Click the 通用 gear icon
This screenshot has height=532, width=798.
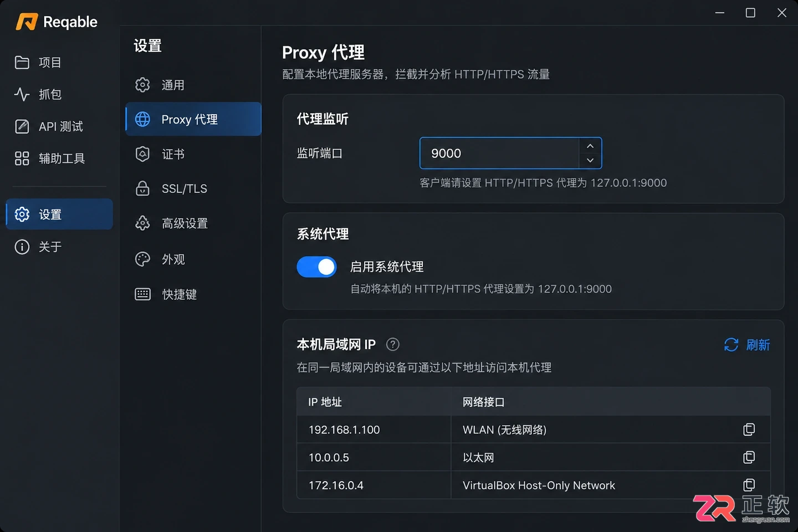click(x=143, y=85)
